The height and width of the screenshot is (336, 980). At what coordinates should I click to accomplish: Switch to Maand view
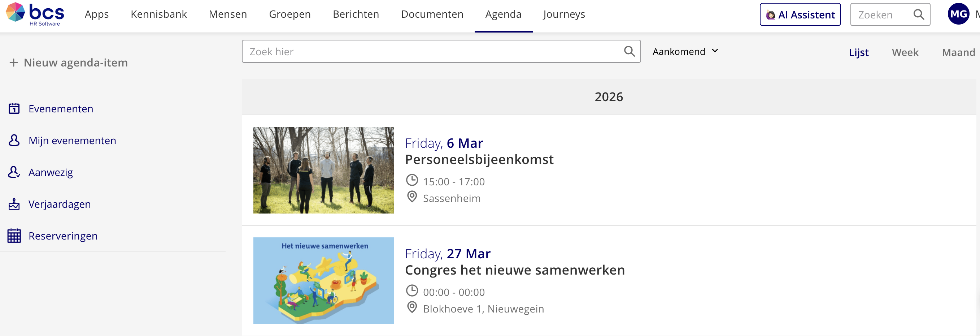(x=958, y=52)
